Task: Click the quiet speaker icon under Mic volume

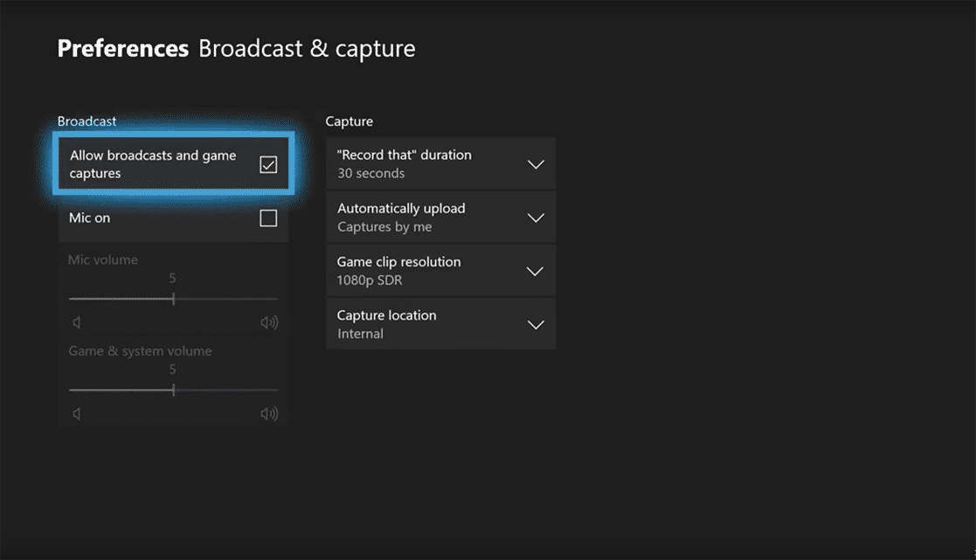Action: (77, 323)
